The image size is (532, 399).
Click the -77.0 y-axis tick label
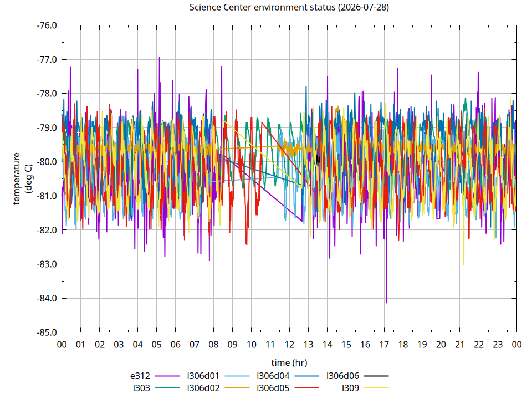click(x=47, y=60)
